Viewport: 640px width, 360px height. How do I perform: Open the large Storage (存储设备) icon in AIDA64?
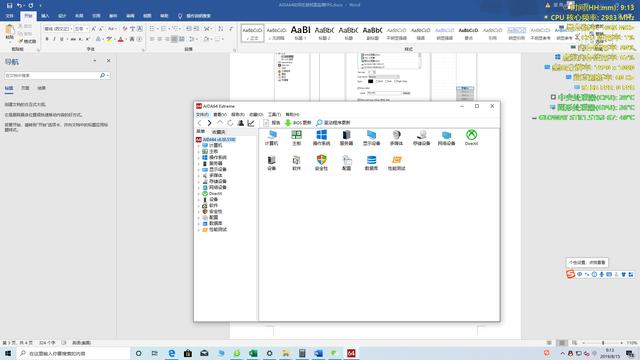click(421, 138)
